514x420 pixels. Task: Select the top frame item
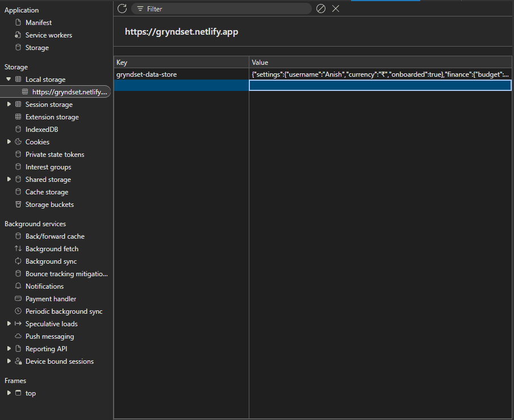point(31,393)
